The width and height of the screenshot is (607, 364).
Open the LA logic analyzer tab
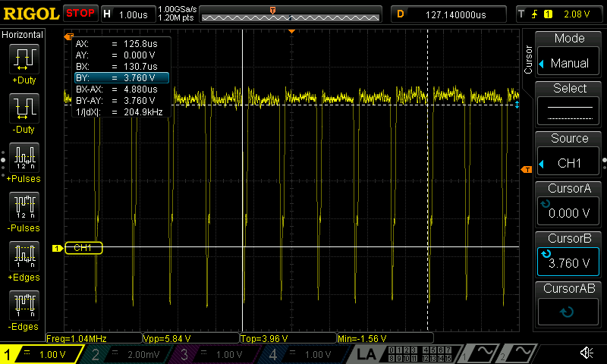click(x=366, y=354)
